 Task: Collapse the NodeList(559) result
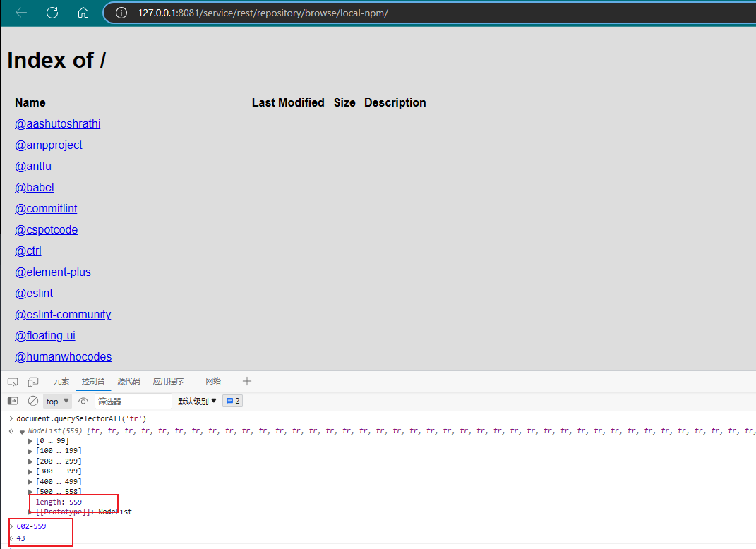coord(22,431)
